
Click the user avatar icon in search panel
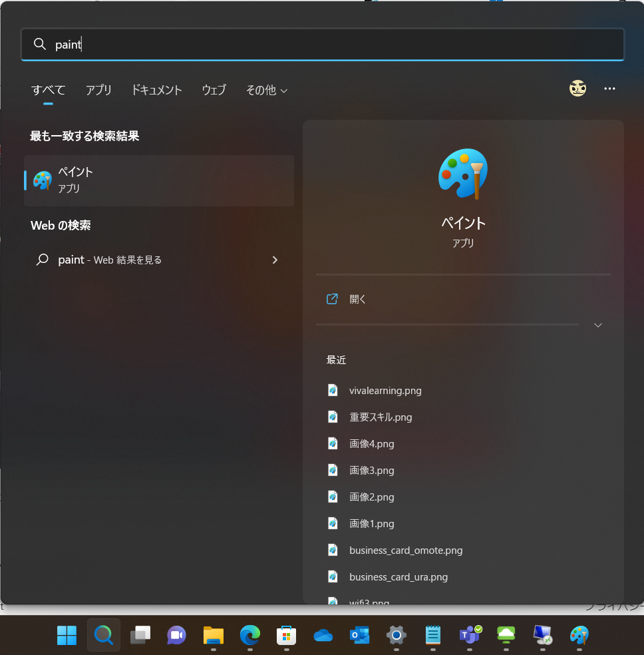tap(577, 88)
